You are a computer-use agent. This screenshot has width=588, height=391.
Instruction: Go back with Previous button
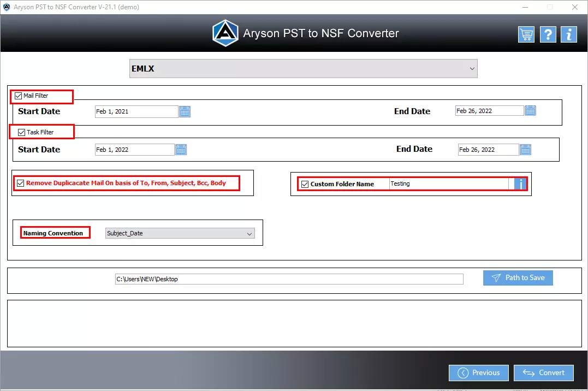pyautogui.click(x=479, y=373)
